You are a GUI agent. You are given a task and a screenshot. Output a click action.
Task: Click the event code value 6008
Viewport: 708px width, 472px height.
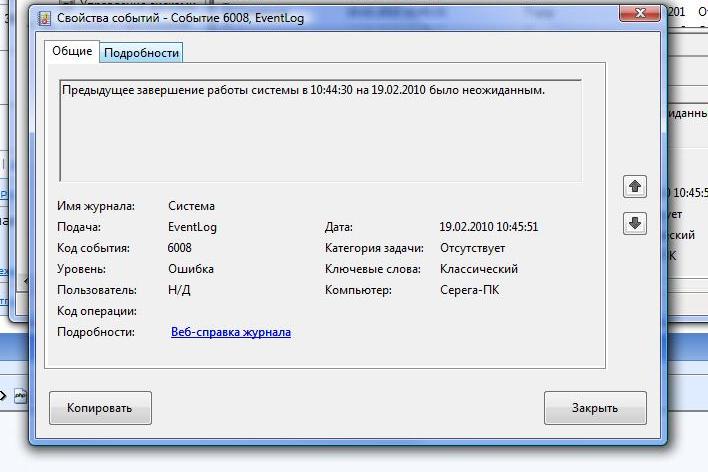[179, 248]
